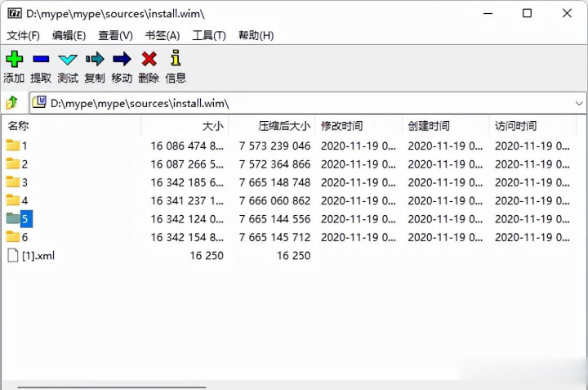Select folder 1 icon in file list

pos(13,145)
